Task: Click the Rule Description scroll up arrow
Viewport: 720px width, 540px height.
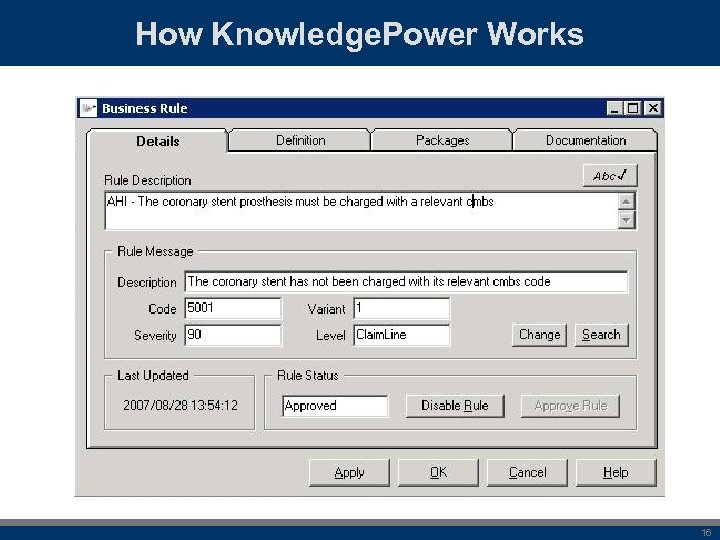Action: click(626, 201)
